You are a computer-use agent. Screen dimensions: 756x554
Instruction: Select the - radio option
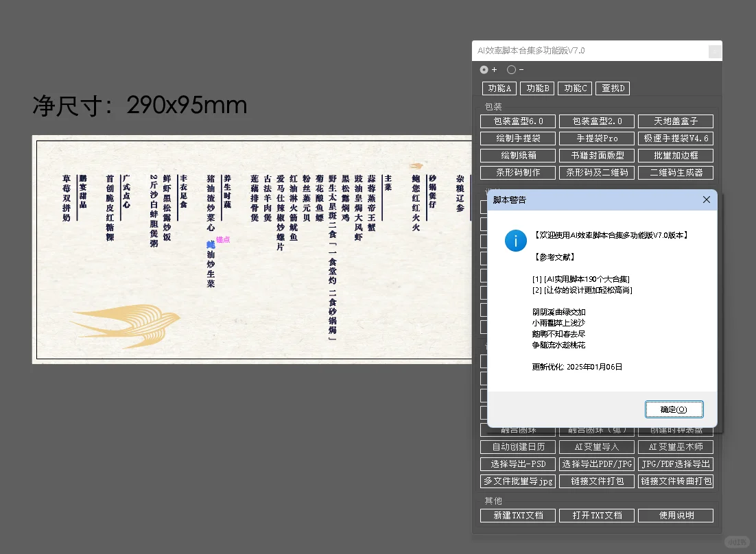(x=510, y=69)
